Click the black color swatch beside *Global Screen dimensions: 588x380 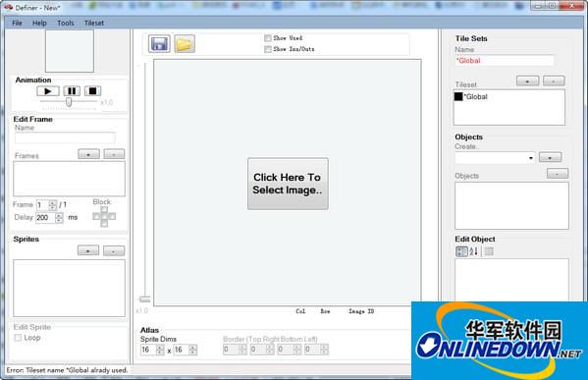[x=458, y=96]
